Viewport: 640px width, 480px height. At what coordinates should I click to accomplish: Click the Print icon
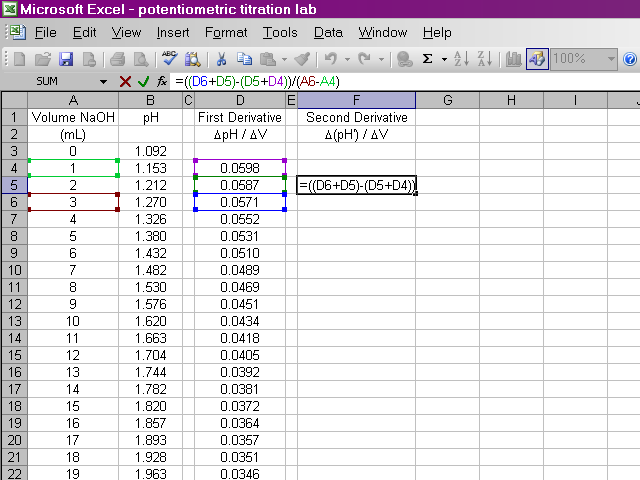click(118, 60)
